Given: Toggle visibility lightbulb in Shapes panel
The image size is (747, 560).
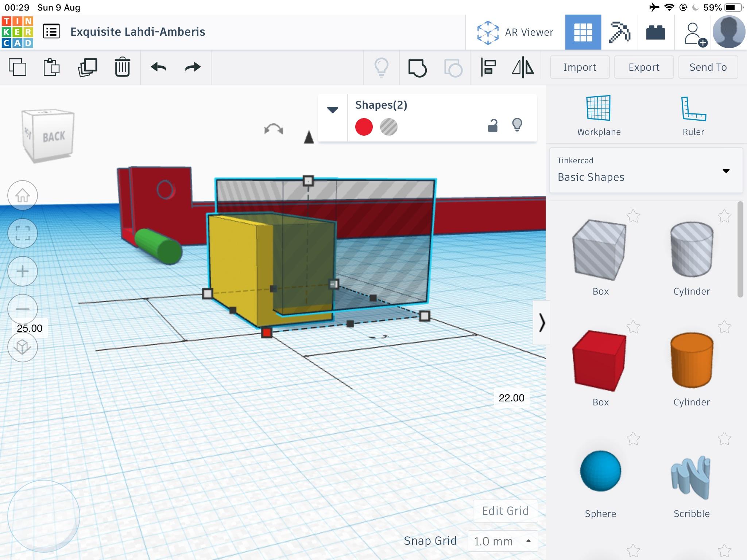Looking at the screenshot, I should 517,125.
